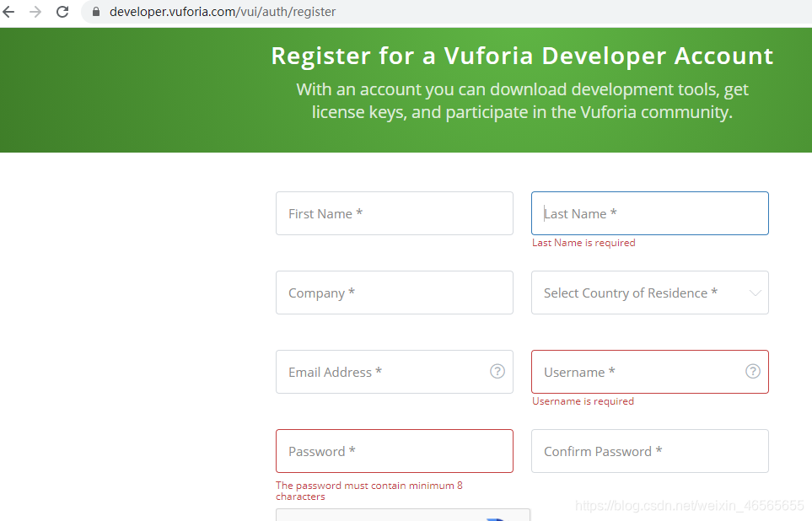Click the padlock site security icon
This screenshot has height=521, width=812.
click(96, 12)
